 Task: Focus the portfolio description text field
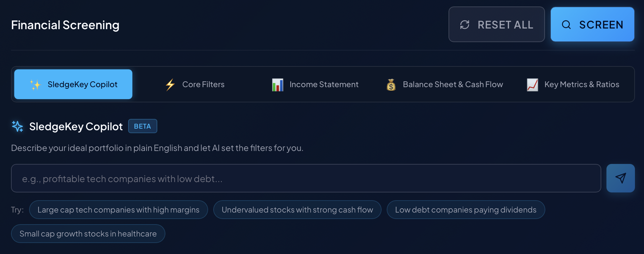click(x=306, y=179)
